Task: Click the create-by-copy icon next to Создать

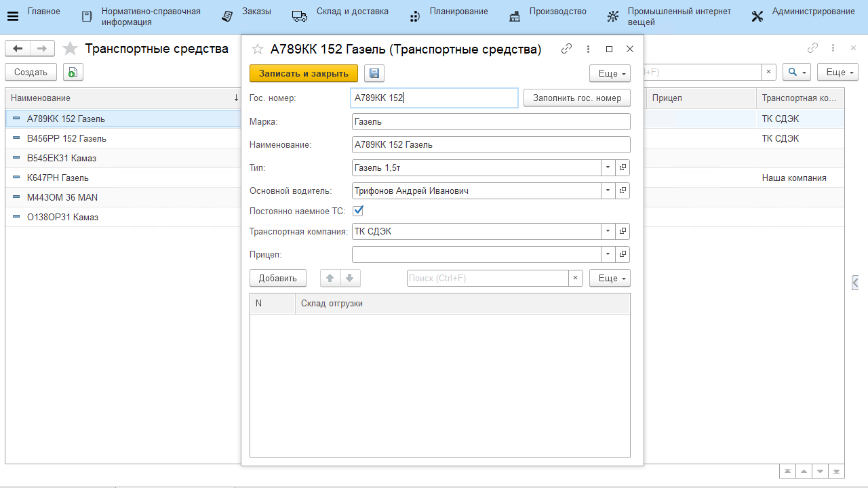Action: [73, 73]
